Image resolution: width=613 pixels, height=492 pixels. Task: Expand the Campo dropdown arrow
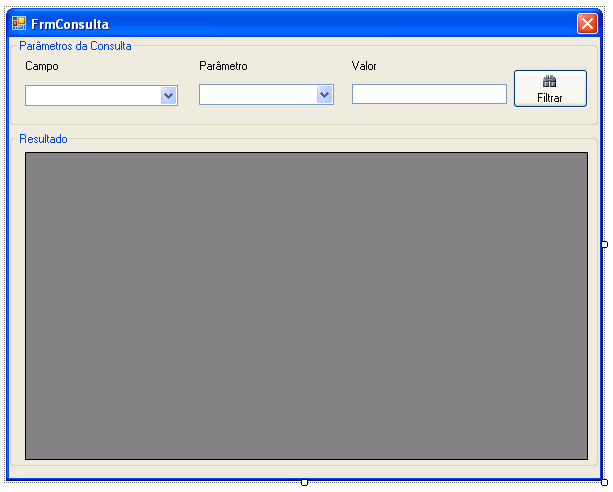(168, 95)
